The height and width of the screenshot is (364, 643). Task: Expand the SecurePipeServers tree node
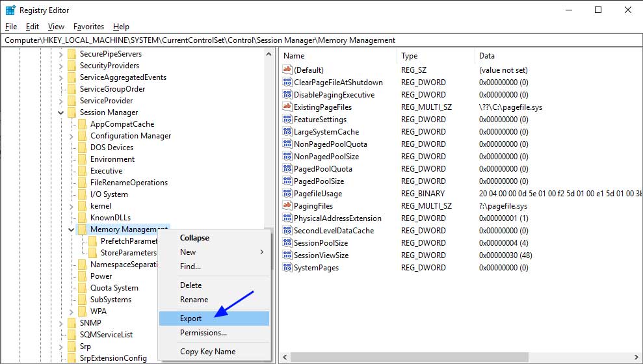tap(60, 54)
